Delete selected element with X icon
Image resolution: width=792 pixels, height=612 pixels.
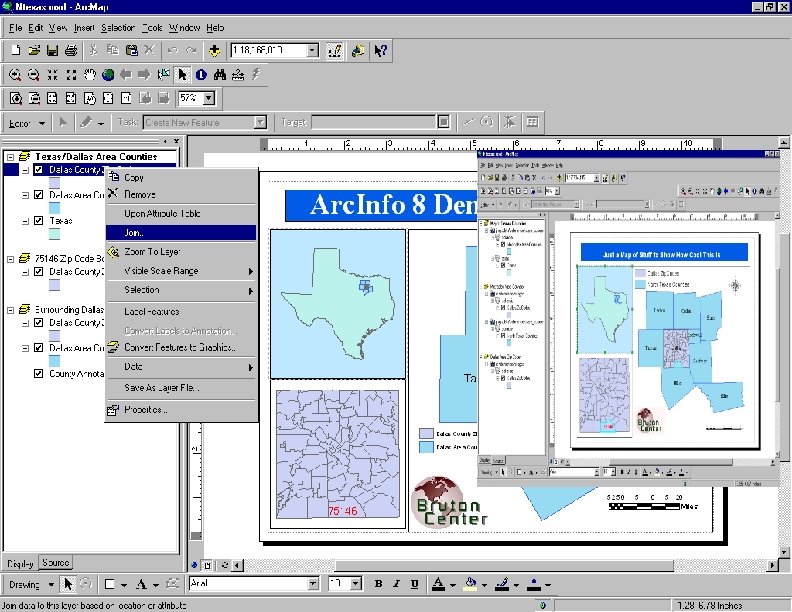pos(149,50)
